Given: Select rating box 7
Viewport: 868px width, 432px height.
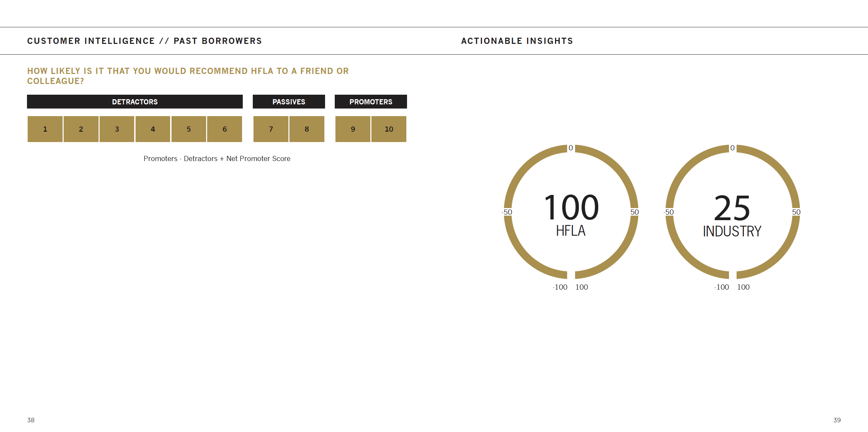Looking at the screenshot, I should coord(271,129).
